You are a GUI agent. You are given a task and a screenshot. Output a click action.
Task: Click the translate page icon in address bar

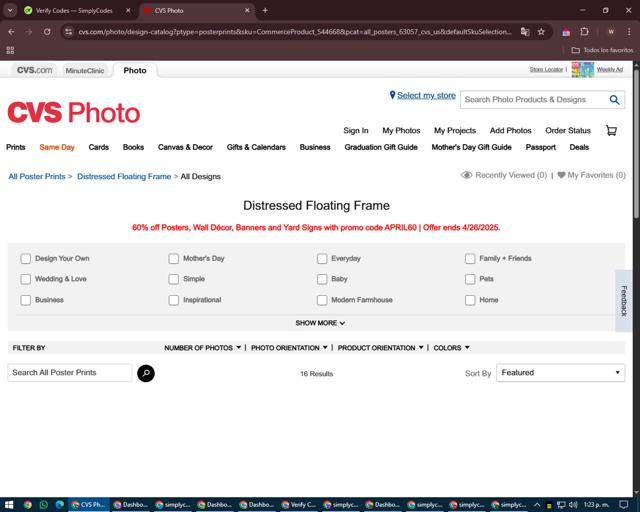click(525, 32)
